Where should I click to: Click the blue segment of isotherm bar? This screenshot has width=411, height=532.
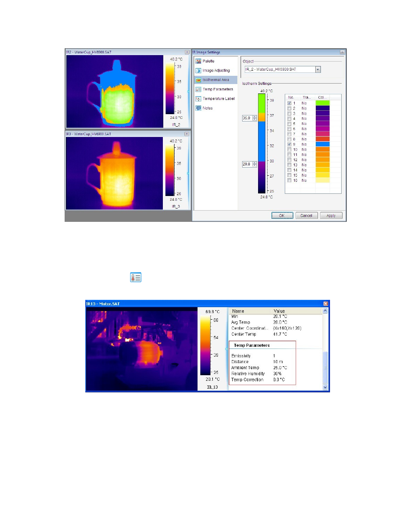[x=262, y=142]
